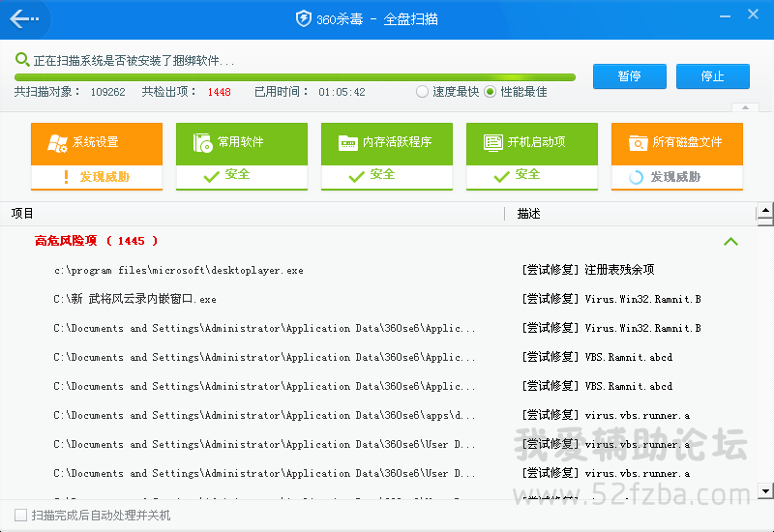
Task: Open the 系统设置 category tile
Action: (x=96, y=156)
